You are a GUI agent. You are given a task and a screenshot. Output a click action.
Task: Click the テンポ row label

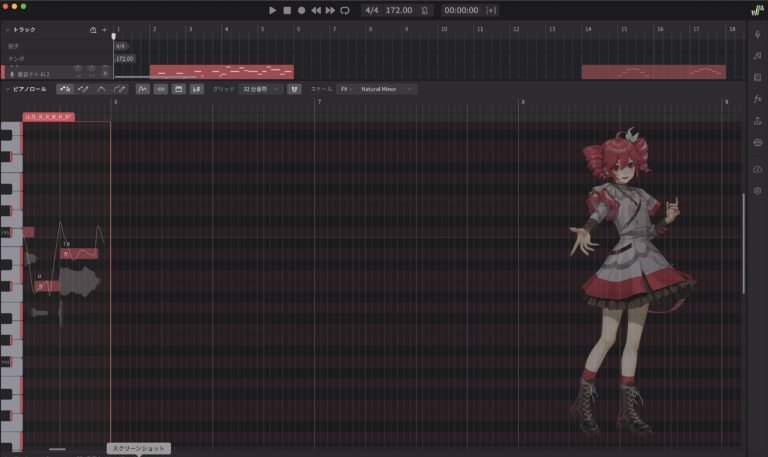coord(16,59)
